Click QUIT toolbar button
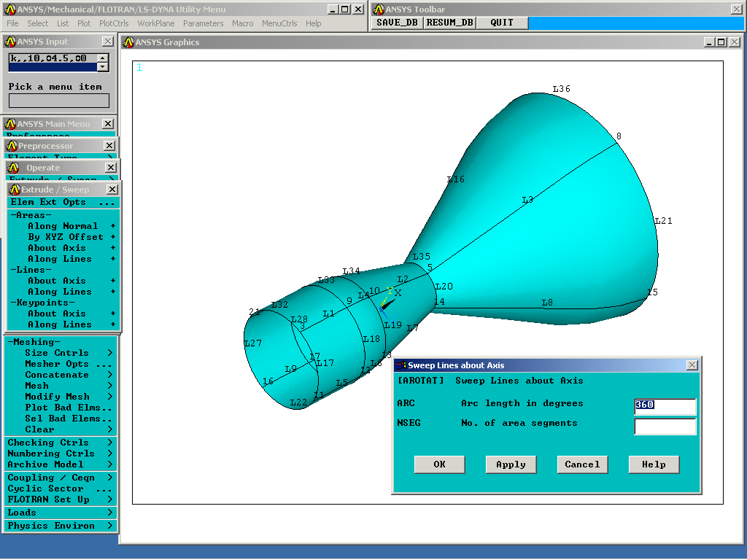 point(502,23)
